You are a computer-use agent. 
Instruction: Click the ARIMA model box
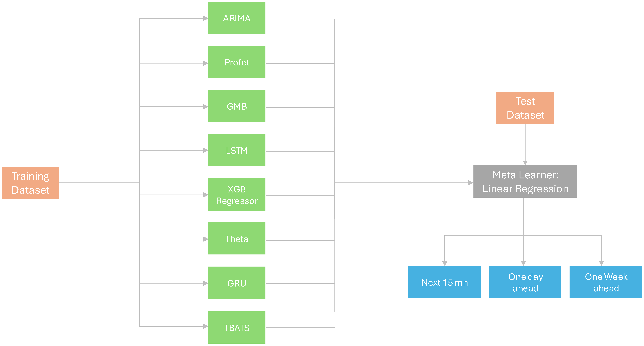click(x=237, y=18)
